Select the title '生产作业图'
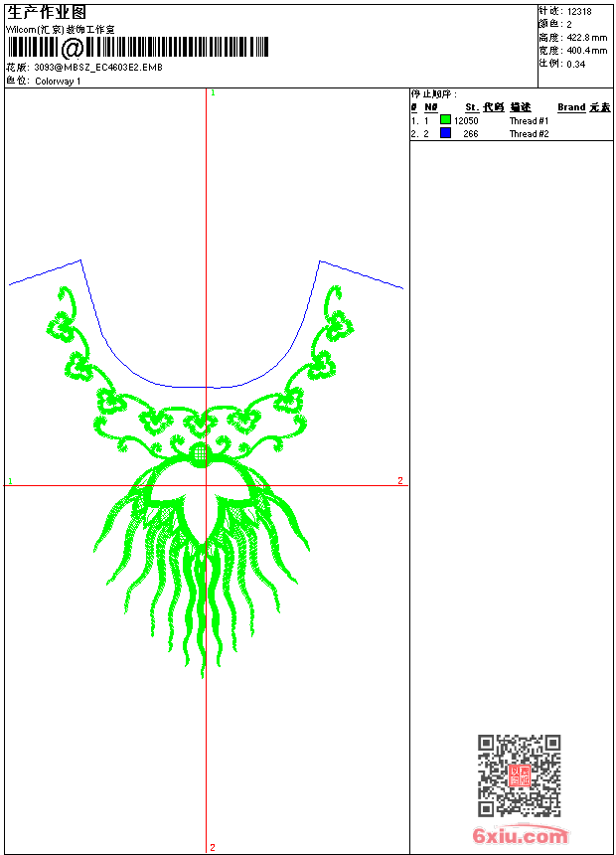This screenshot has width=616, height=855. [47, 12]
